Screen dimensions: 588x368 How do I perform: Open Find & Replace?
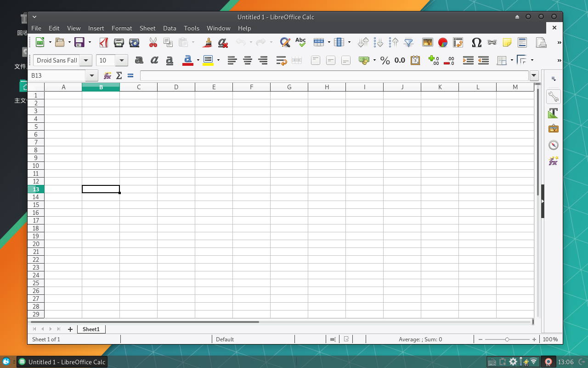coord(285,42)
